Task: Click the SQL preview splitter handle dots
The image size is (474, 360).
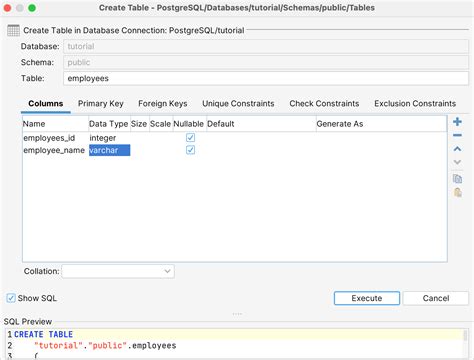Action: 237,314
